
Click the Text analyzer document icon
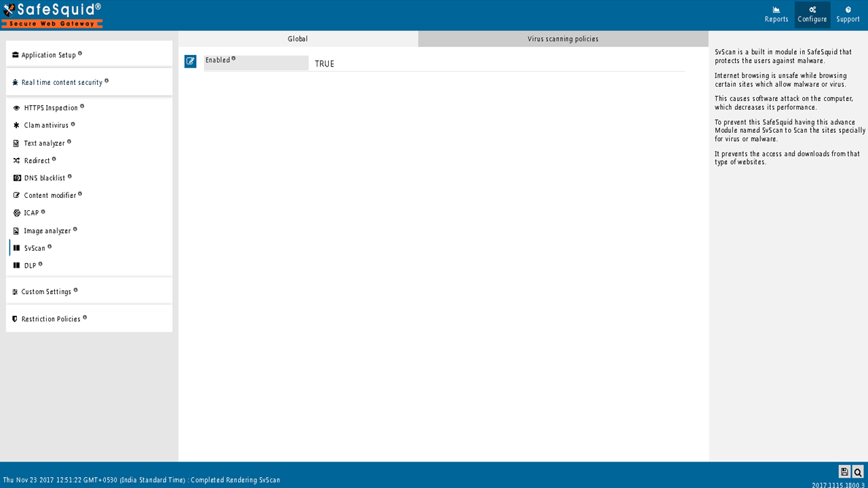tap(17, 143)
